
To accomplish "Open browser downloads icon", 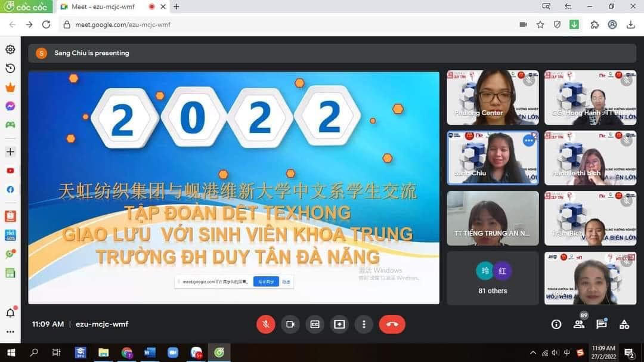I will tap(631, 24).
